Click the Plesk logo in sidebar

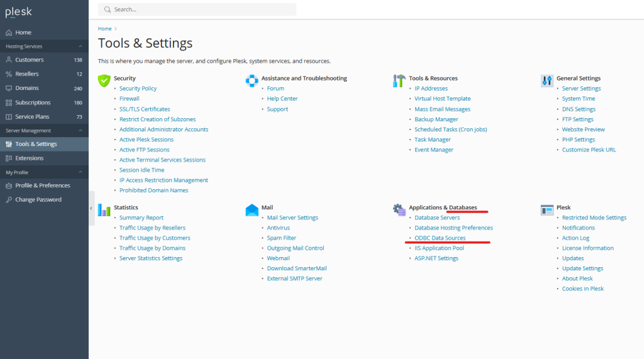(18, 13)
